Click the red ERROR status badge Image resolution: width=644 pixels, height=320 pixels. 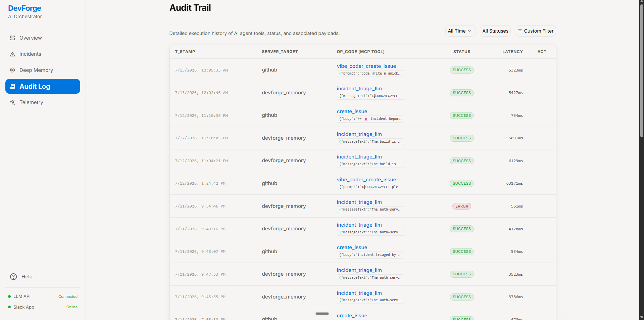click(461, 206)
